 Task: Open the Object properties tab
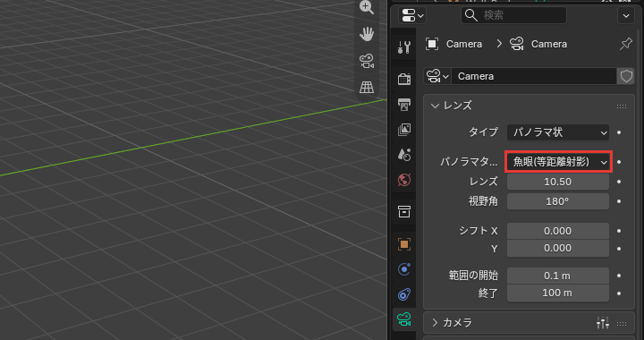click(404, 244)
